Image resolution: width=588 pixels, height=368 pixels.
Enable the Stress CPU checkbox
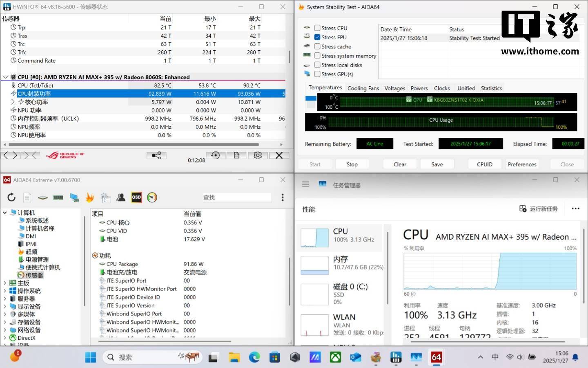(317, 28)
